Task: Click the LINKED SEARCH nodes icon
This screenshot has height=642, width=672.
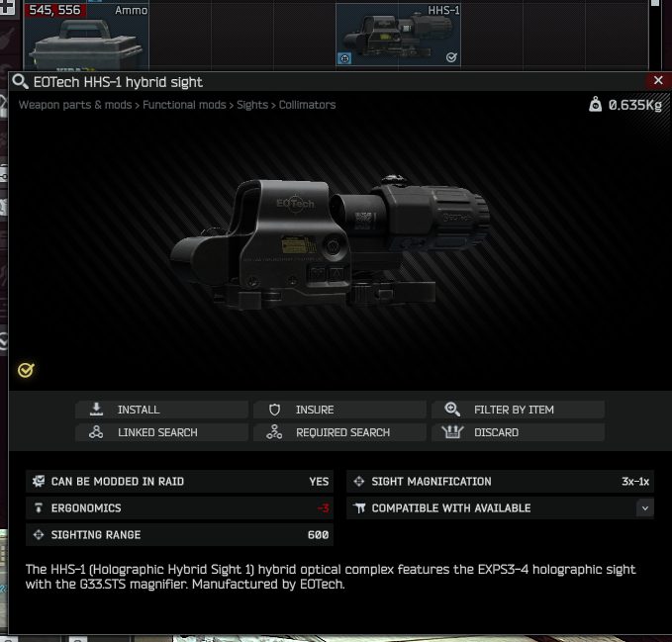Action: 96,432
